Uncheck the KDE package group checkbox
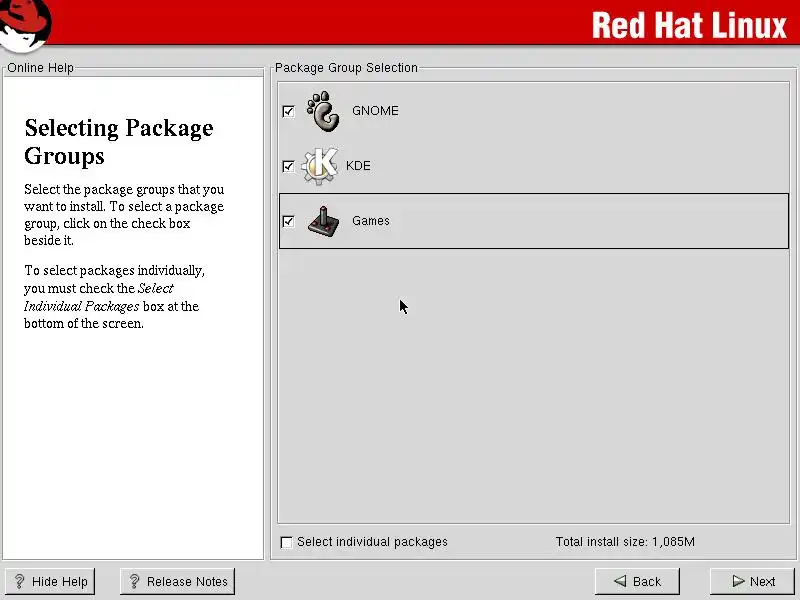The height and width of the screenshot is (600, 800). pyautogui.click(x=288, y=166)
